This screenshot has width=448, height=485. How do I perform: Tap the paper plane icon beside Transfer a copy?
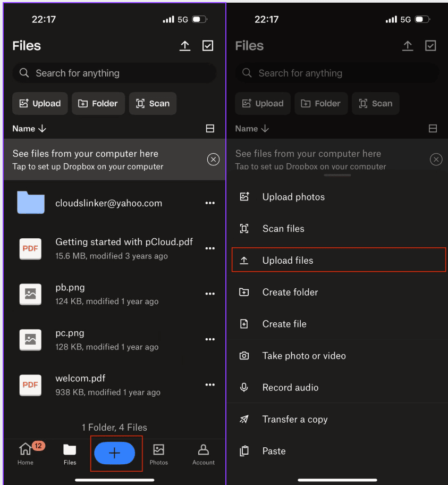(x=244, y=419)
